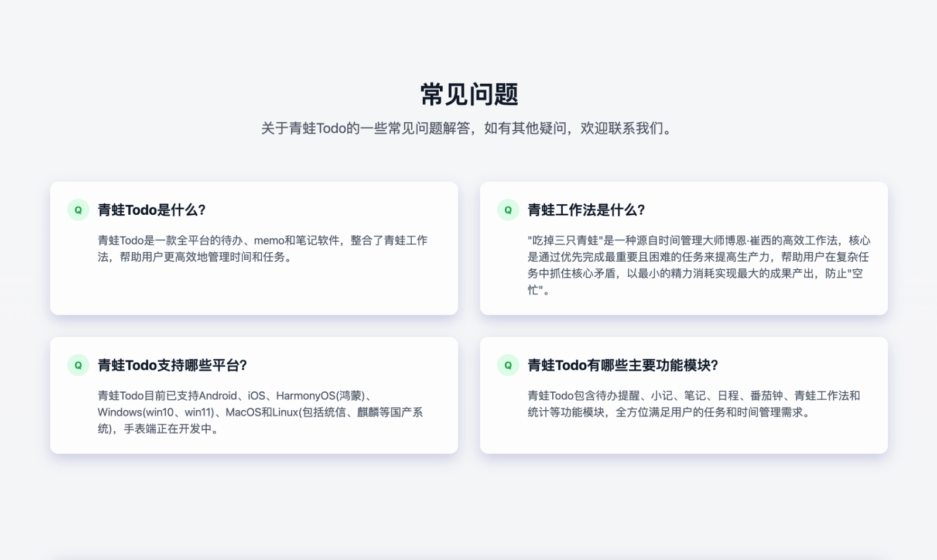Click question title 青蛙Todo是什么?
The image size is (937, 560).
152,210
